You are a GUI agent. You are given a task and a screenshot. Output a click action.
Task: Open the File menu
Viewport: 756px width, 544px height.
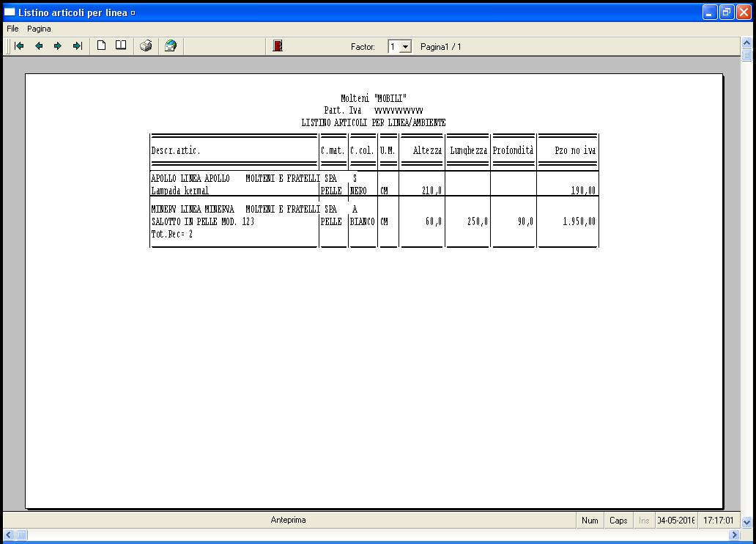tap(12, 29)
